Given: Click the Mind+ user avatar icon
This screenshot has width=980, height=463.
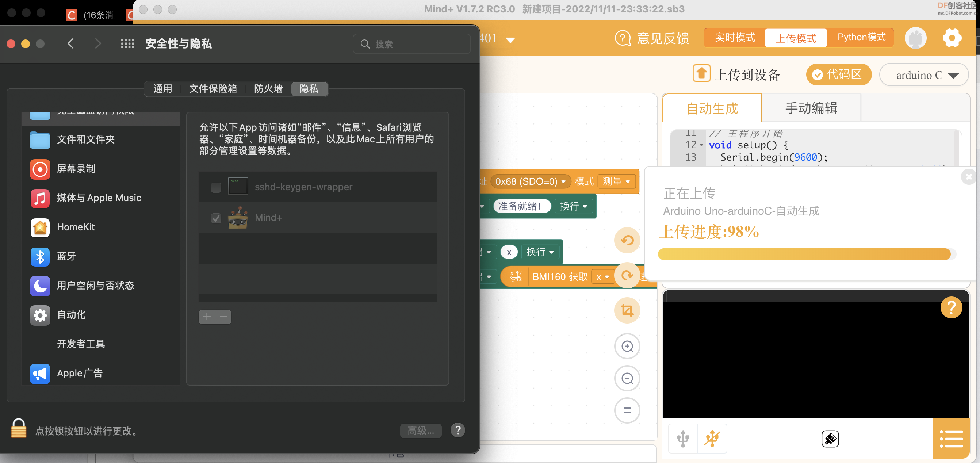Looking at the screenshot, I should coord(915,38).
